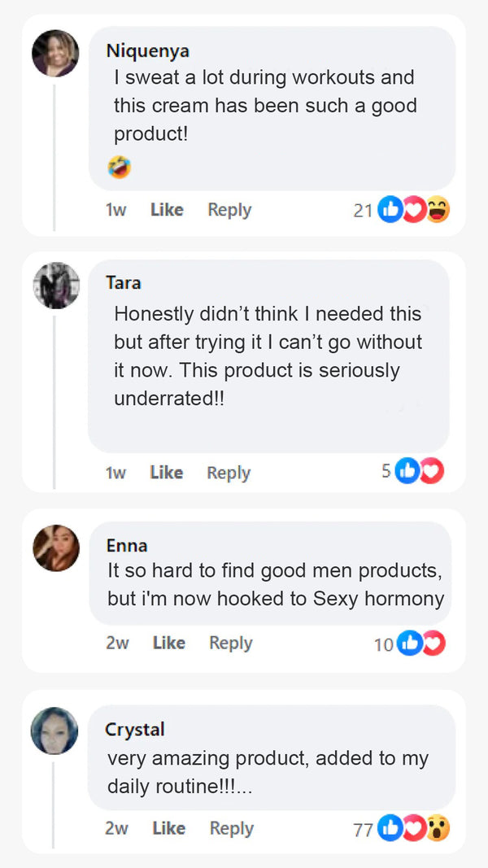Image resolution: width=488 pixels, height=868 pixels.
Task: Click reaction icons on Crystal's comment
Action: click(415, 829)
